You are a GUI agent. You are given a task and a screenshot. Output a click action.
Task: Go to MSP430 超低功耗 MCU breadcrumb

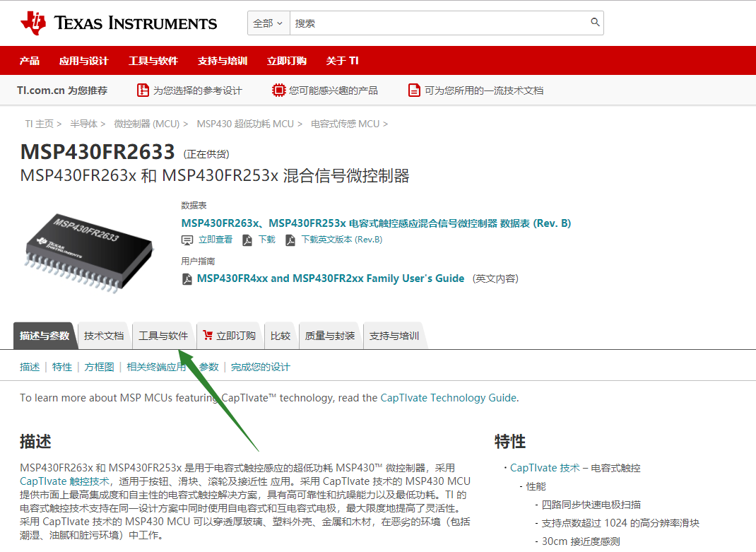[x=245, y=124]
